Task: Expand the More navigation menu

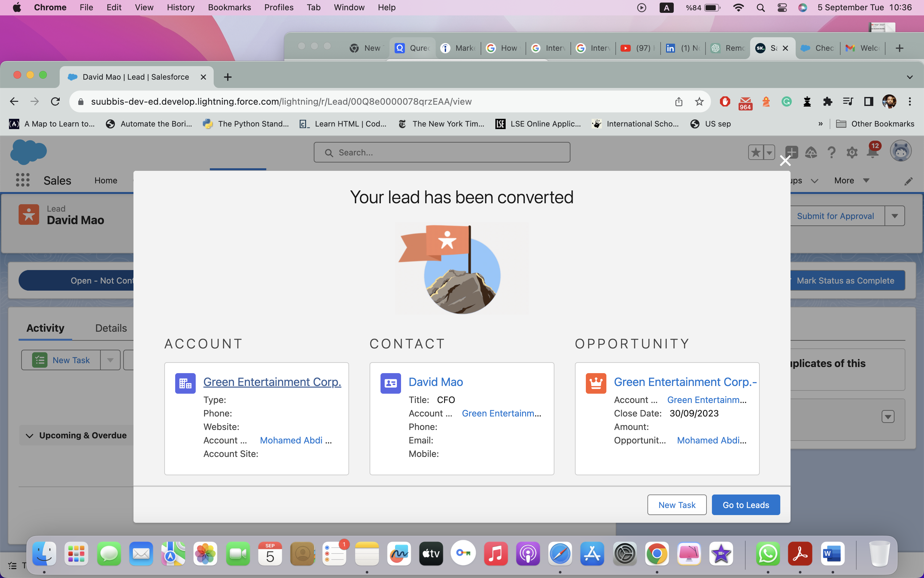Action: [851, 180]
